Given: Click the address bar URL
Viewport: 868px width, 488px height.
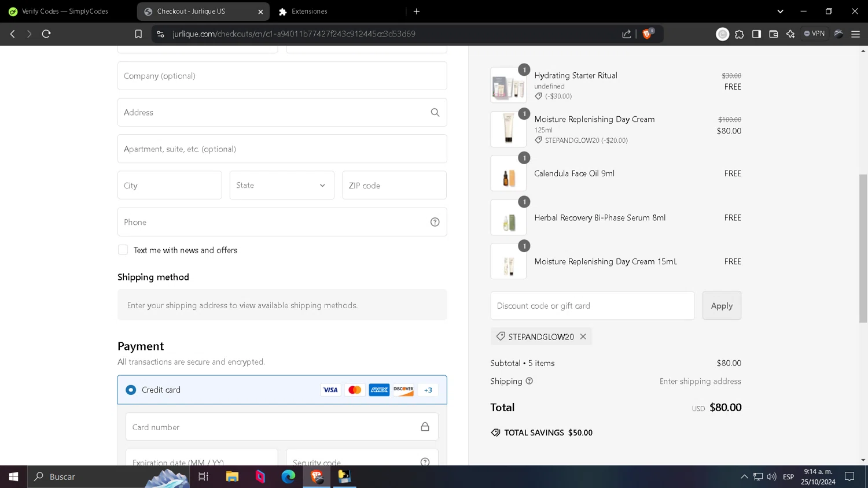Looking at the screenshot, I should tap(294, 34).
